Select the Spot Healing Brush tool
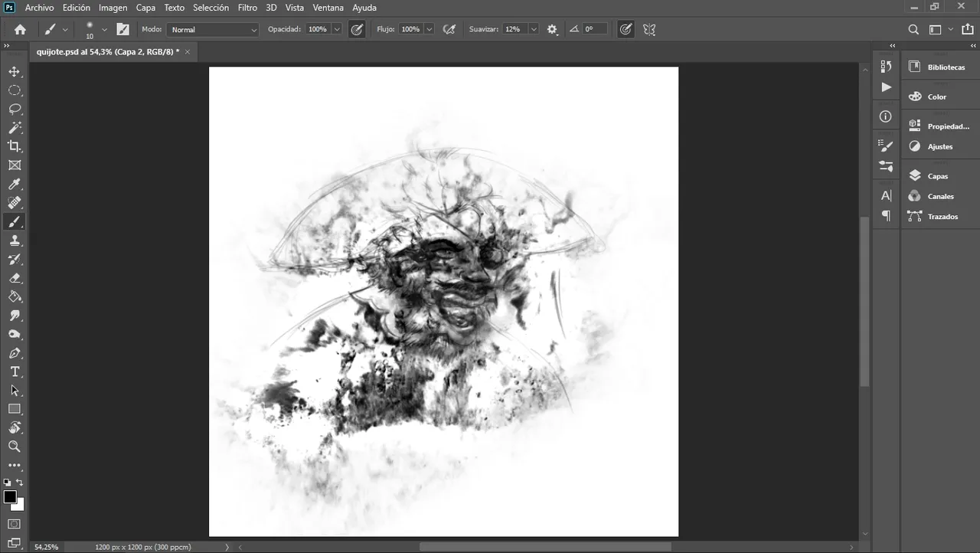This screenshot has width=980, height=553. (15, 203)
